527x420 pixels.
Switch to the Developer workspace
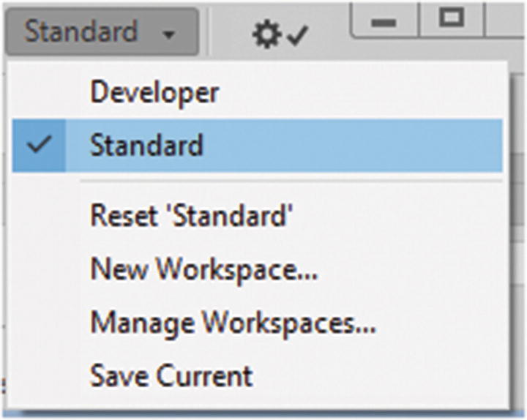154,93
